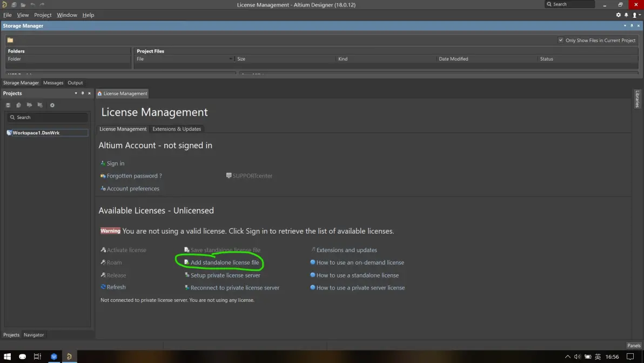Click the Redo arrow in the title bar

(x=42, y=4)
